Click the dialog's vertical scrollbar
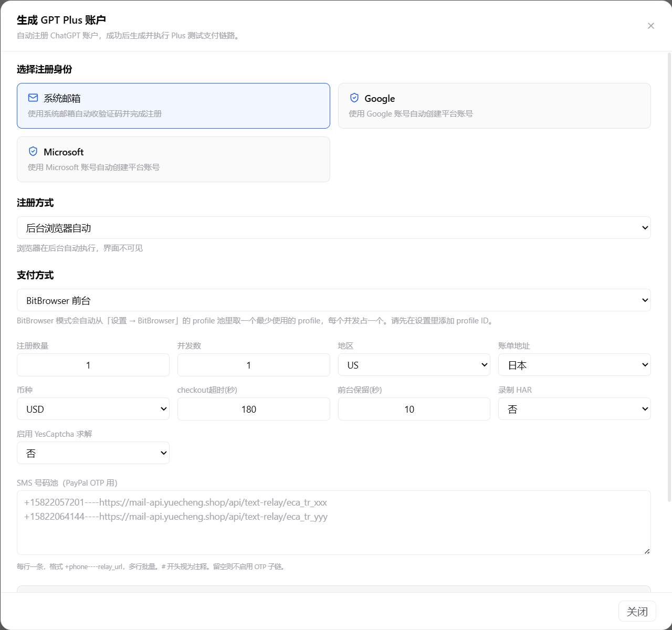Image resolution: width=672 pixels, height=630 pixels. pyautogui.click(x=669, y=277)
